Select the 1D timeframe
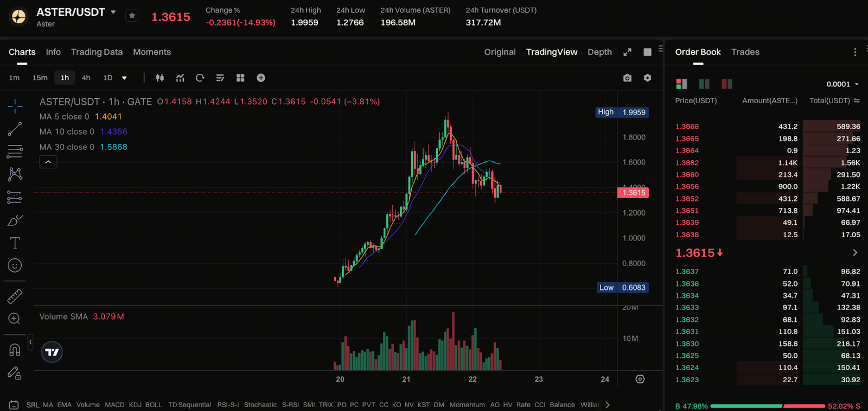 point(108,78)
